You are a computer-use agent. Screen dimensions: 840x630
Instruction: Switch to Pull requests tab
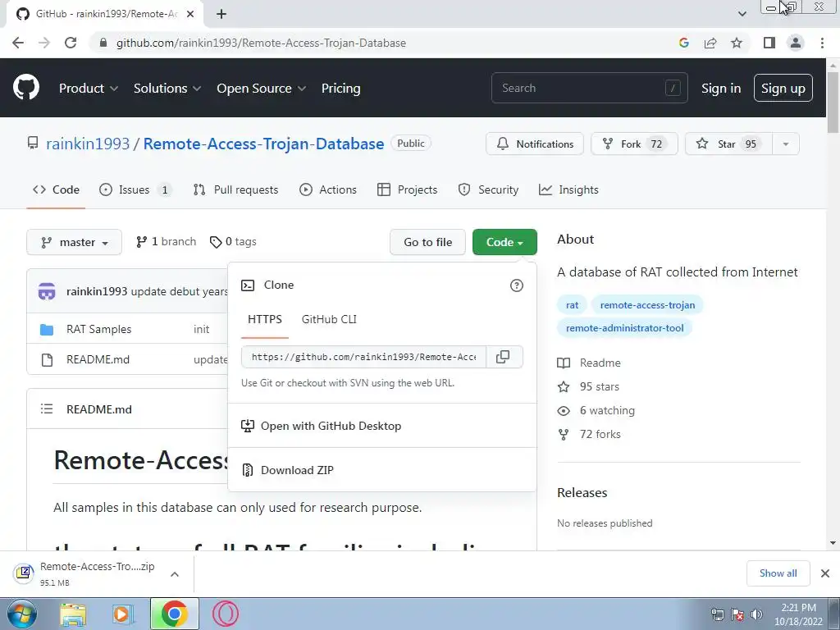235,189
